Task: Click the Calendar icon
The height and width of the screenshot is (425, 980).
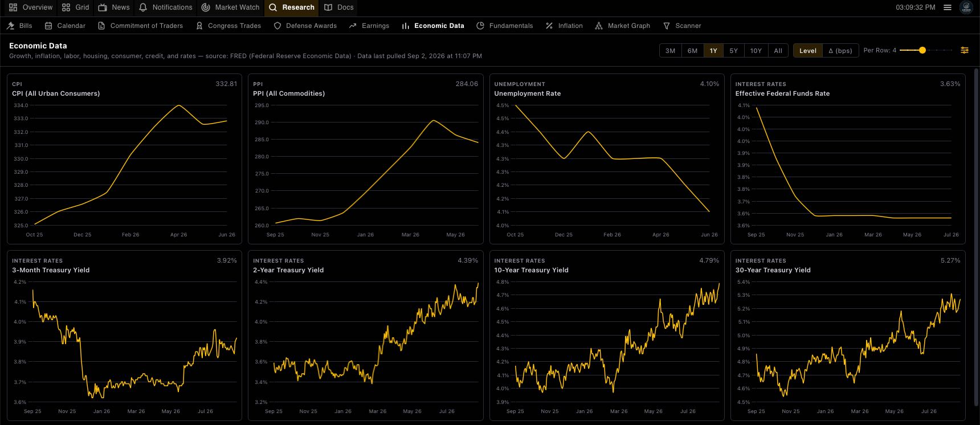Action: coord(48,26)
